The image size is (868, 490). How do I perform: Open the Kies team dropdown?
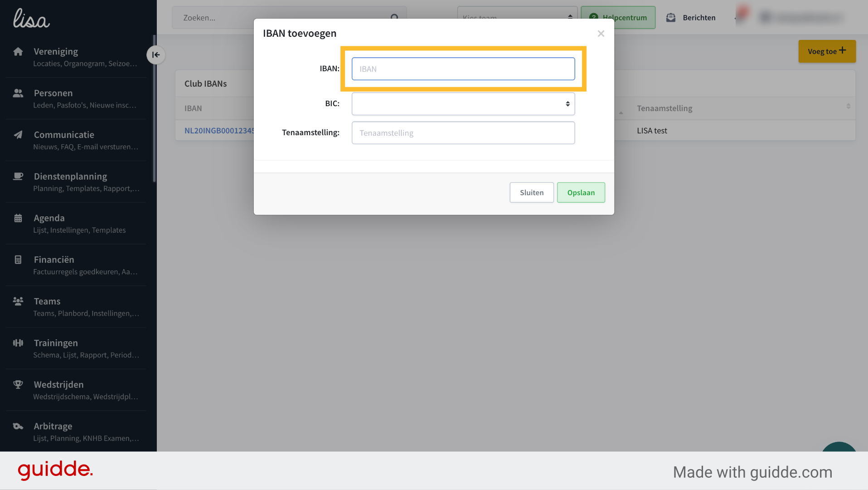517,17
